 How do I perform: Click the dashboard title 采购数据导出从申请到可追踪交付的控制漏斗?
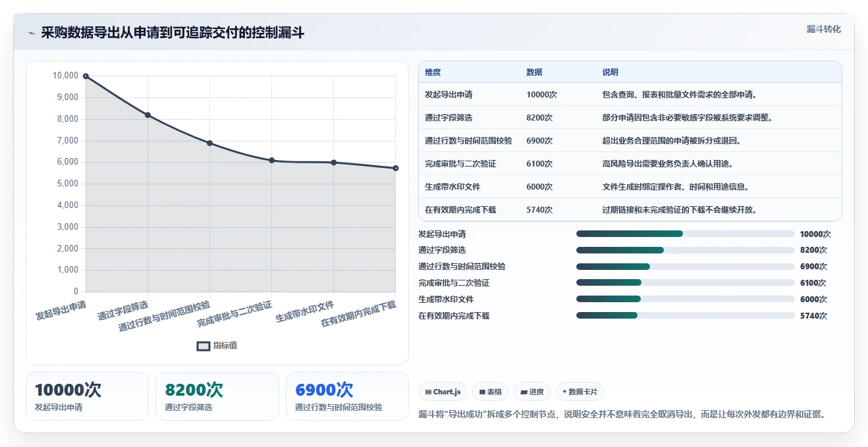click(173, 33)
